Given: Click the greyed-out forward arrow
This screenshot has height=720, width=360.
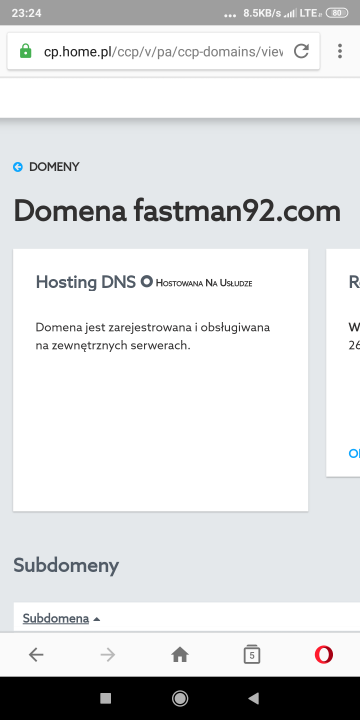Looking at the screenshot, I should point(108,655).
